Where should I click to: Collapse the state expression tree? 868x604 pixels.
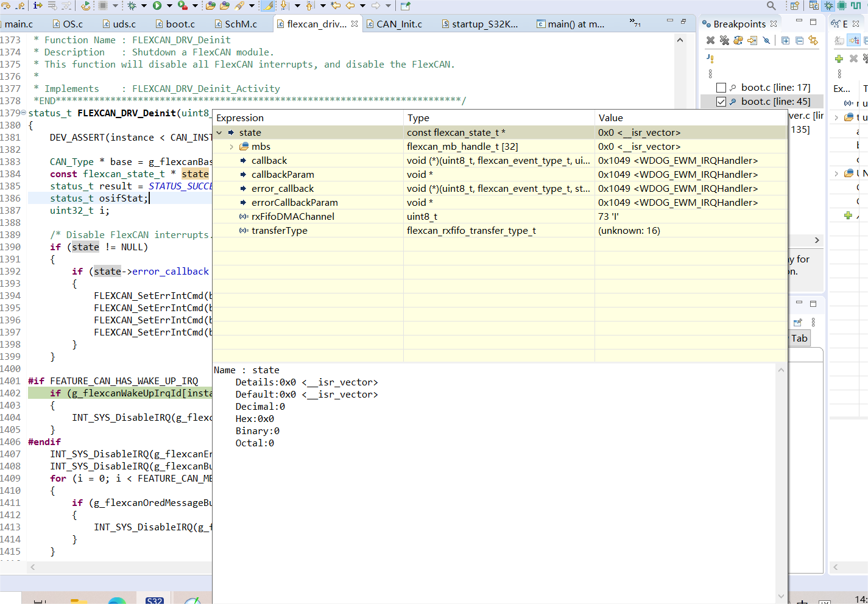click(x=219, y=132)
